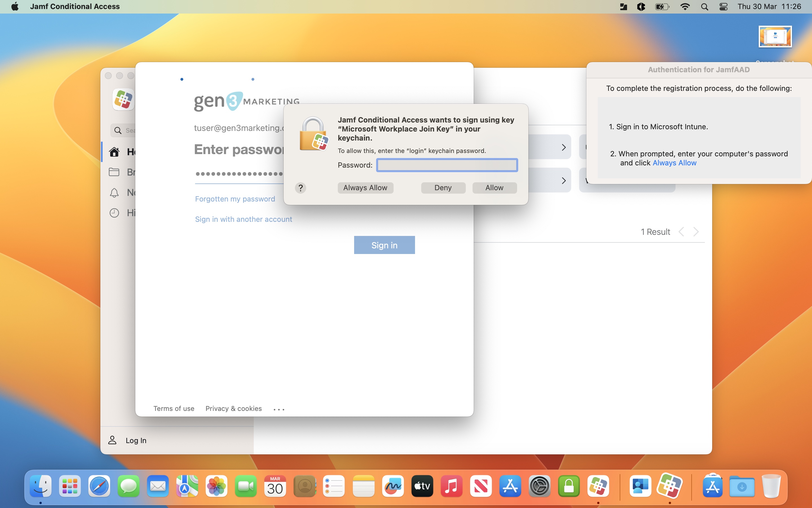Image resolution: width=812 pixels, height=508 pixels.
Task: Click the battery status icon
Action: 662,7
